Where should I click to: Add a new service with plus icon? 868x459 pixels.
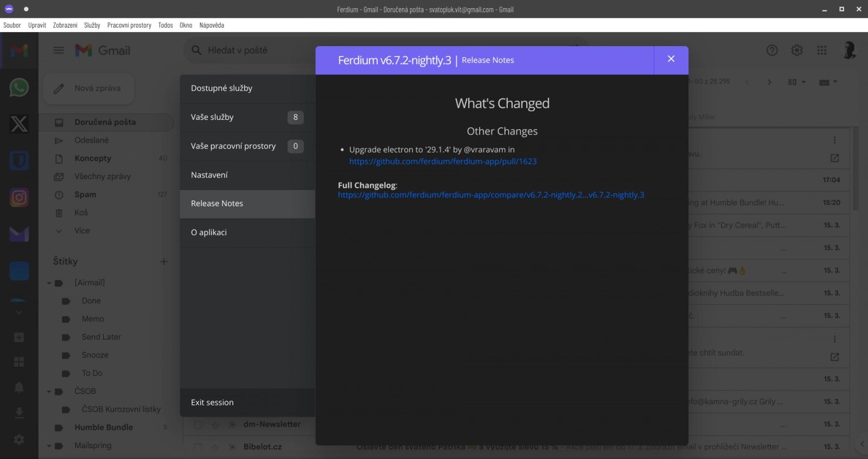pos(19,337)
